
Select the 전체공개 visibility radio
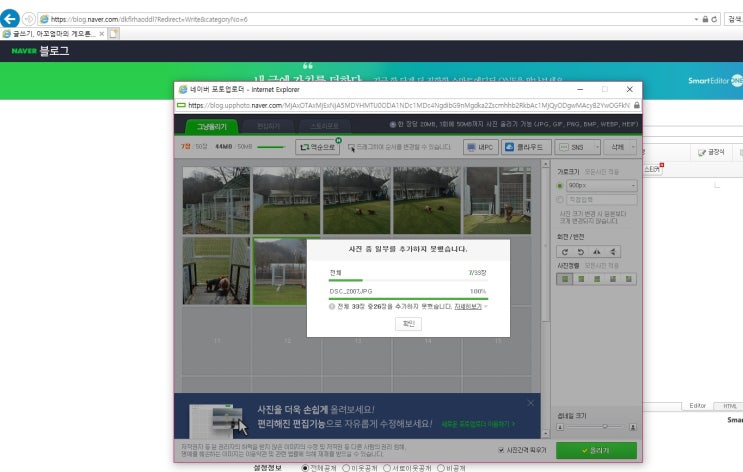click(305, 468)
